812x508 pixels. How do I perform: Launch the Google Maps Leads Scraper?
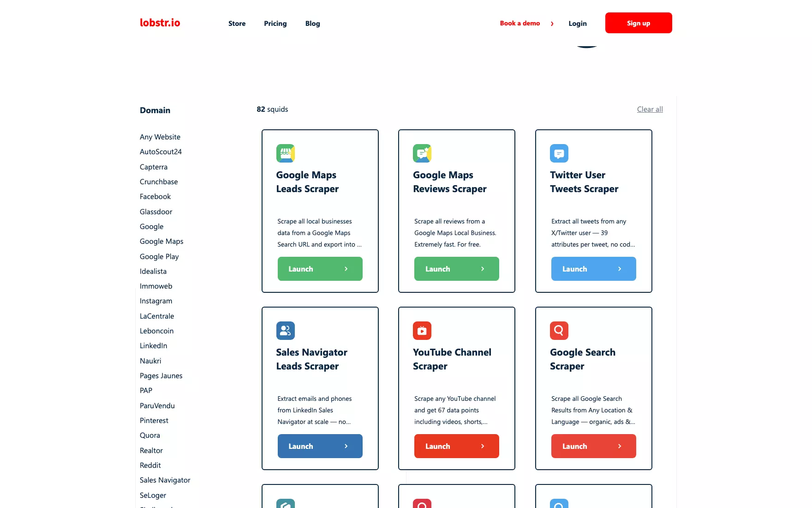[x=320, y=269]
